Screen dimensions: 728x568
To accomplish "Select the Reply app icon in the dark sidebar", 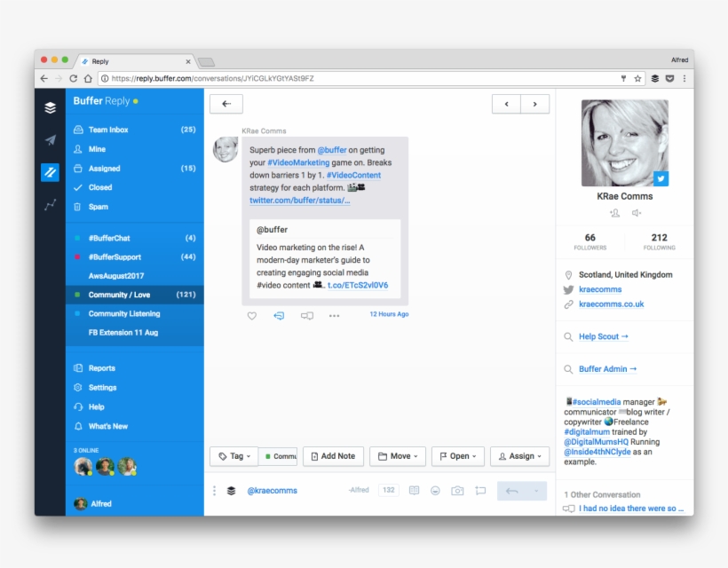I will [50, 170].
